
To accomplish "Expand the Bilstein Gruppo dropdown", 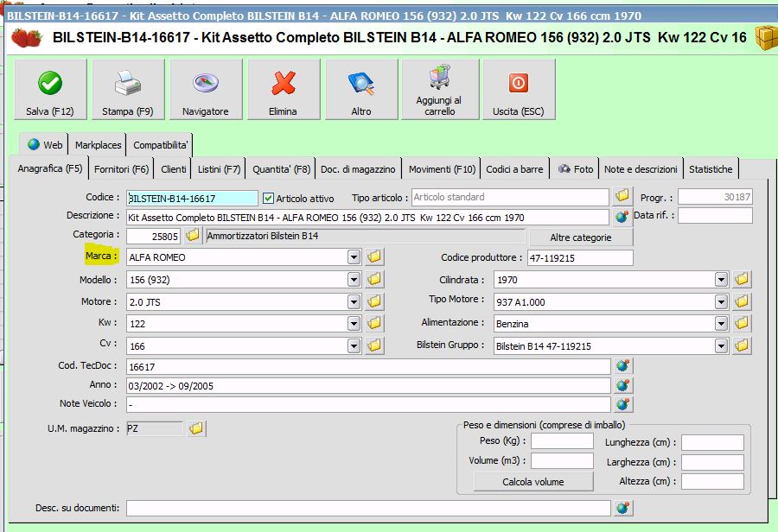I will click(x=721, y=346).
